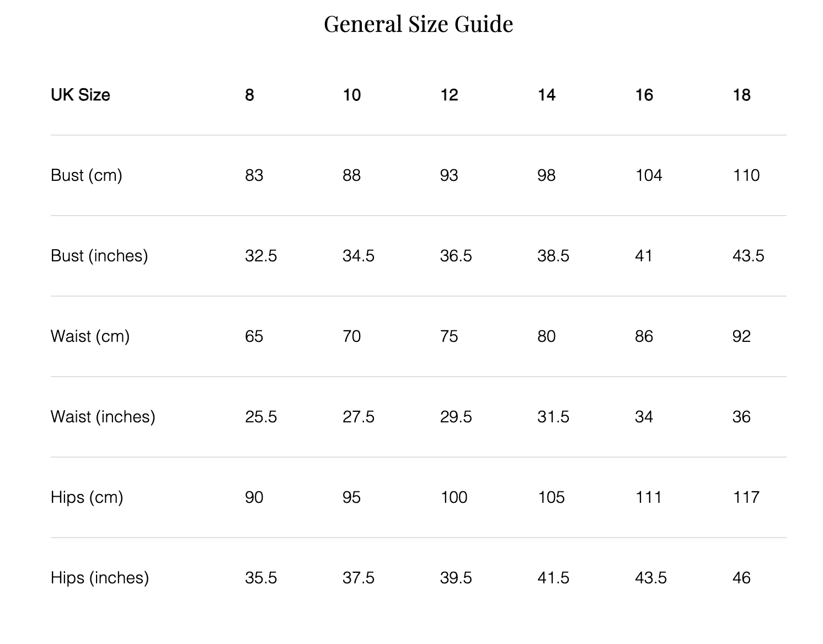
Task: Click hips value 100 cm
Action: [453, 497]
